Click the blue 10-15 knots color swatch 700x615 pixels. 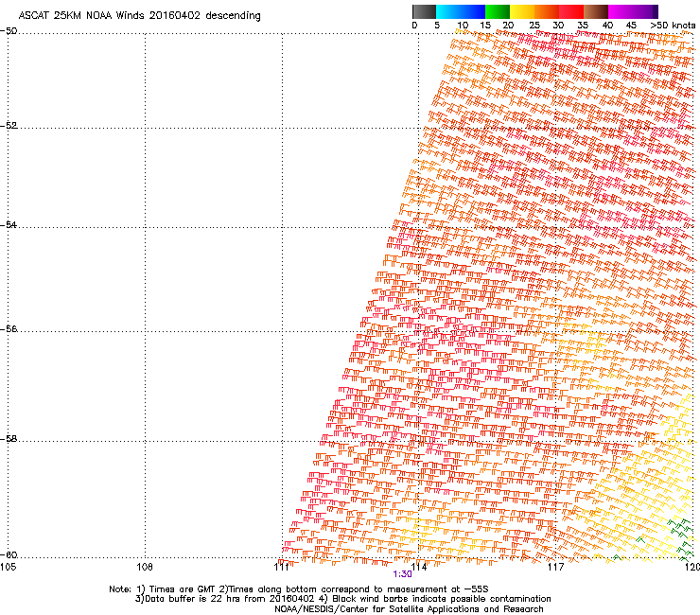pos(473,11)
